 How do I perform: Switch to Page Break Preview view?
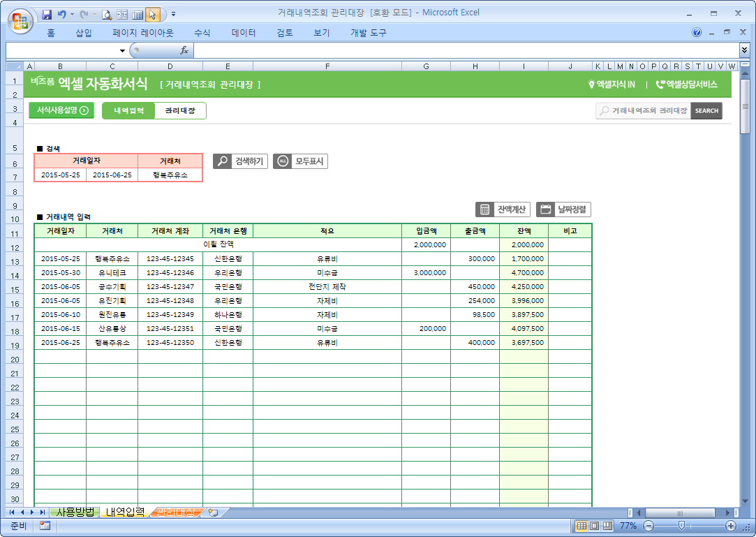[x=607, y=526]
